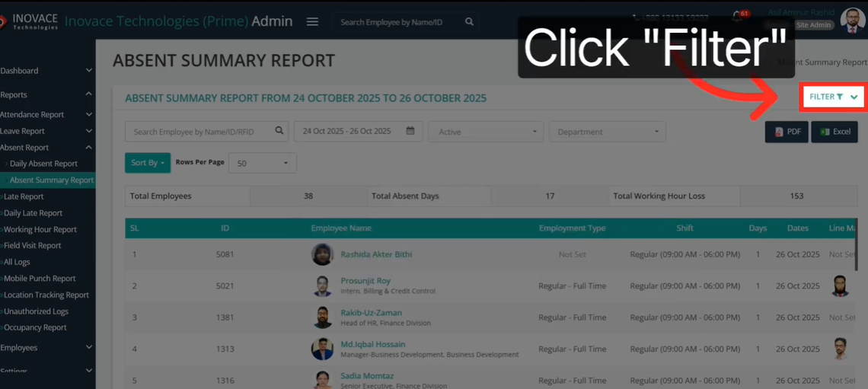Export the report as PDF

click(x=787, y=132)
